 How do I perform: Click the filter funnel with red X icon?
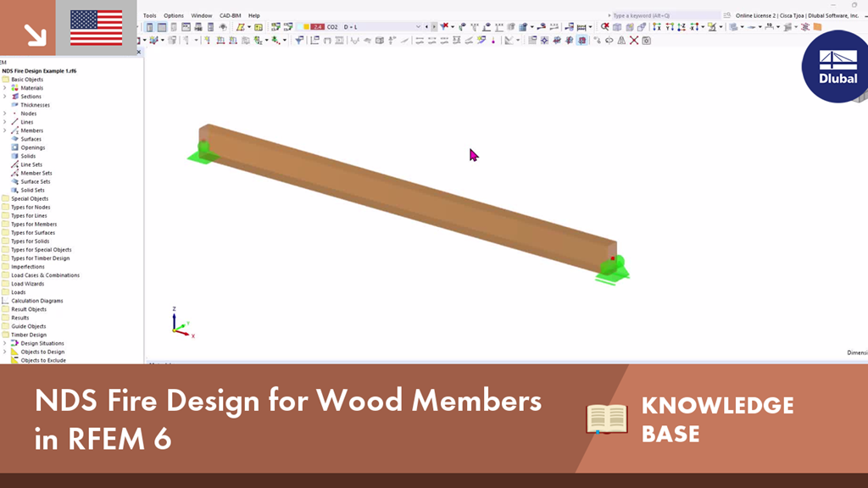pos(444,26)
